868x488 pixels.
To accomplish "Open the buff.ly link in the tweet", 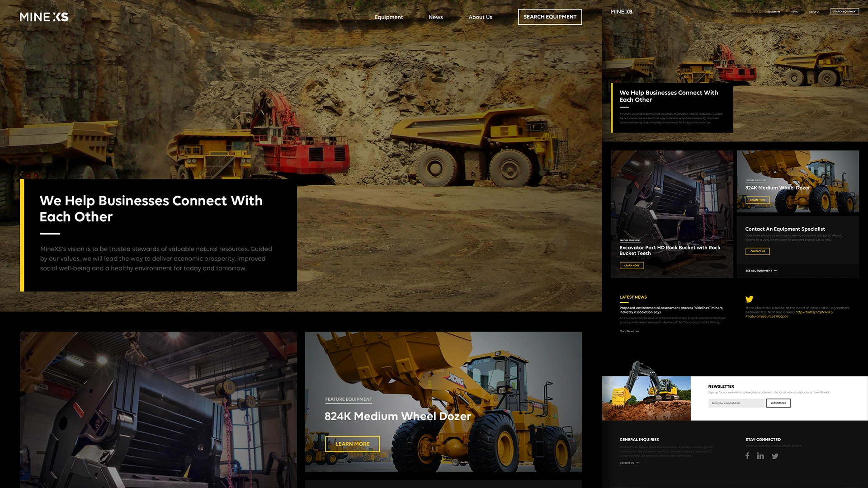I will pyautogui.click(x=814, y=312).
